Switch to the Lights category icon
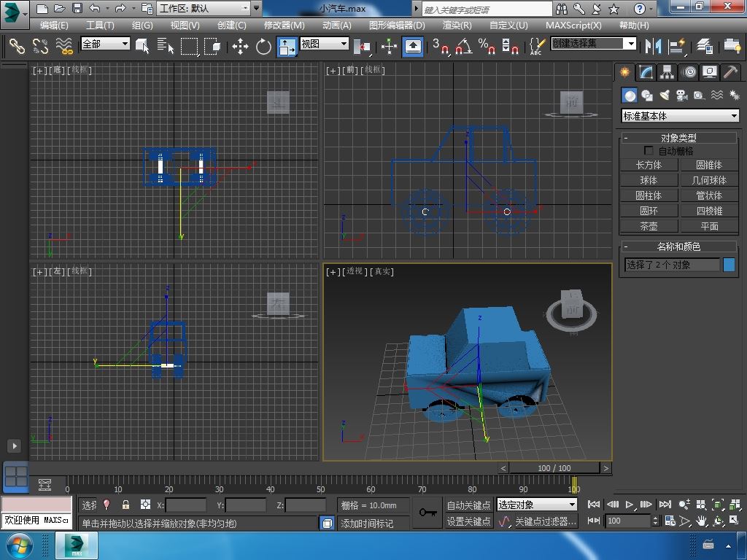Image resolution: width=747 pixels, height=560 pixels. pyautogui.click(x=665, y=96)
